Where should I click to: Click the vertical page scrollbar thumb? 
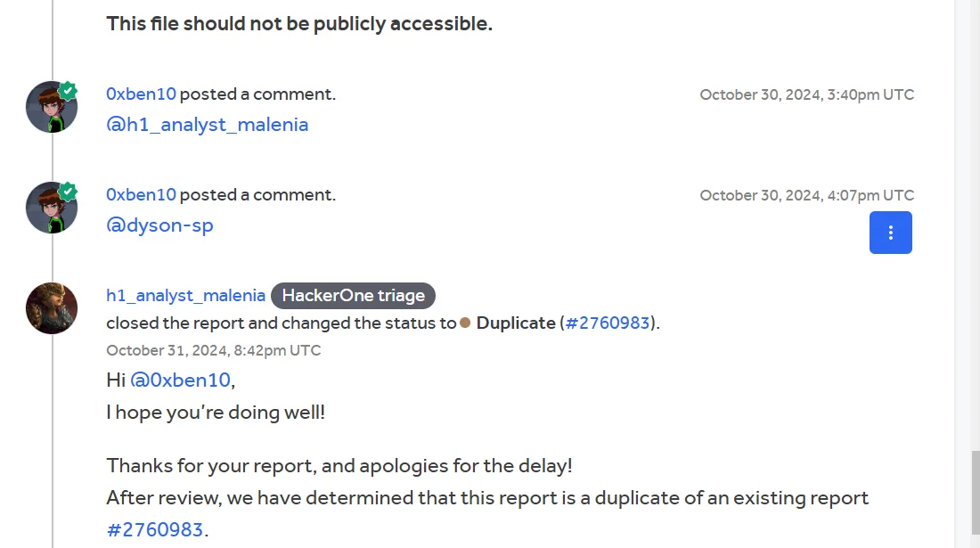[x=976, y=493]
